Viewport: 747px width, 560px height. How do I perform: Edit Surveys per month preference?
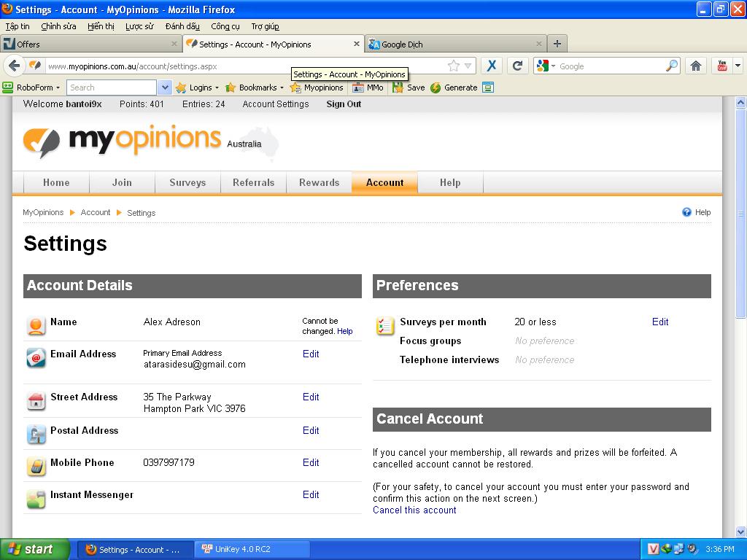tap(659, 322)
